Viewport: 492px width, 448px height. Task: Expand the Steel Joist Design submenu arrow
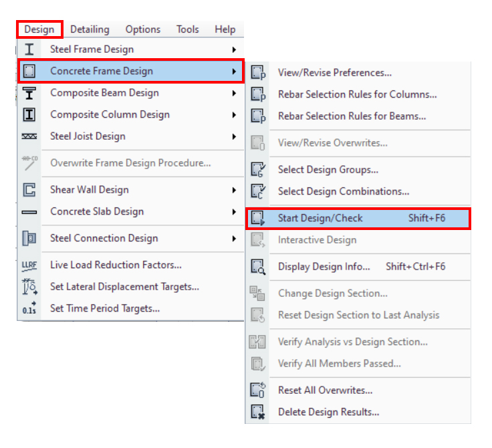pos(234,136)
